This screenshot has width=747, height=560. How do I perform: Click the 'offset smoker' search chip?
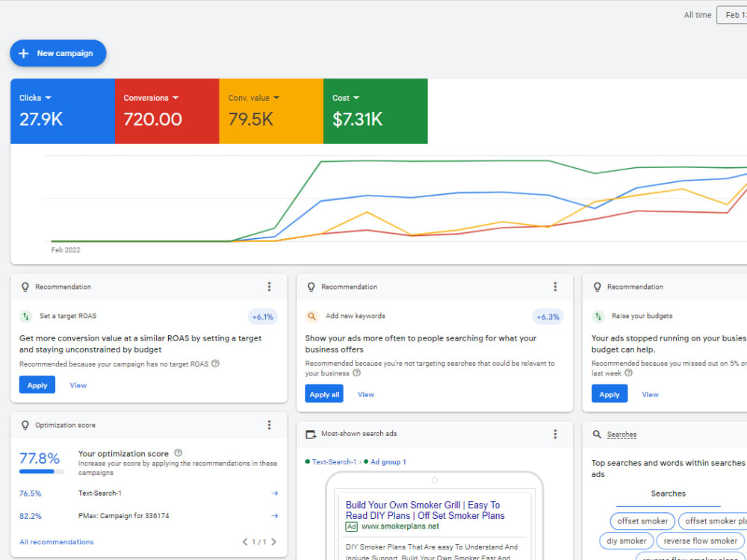pyautogui.click(x=642, y=521)
